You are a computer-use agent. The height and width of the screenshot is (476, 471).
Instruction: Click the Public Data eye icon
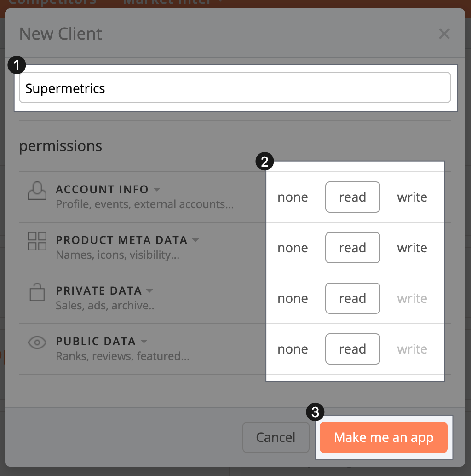(37, 342)
